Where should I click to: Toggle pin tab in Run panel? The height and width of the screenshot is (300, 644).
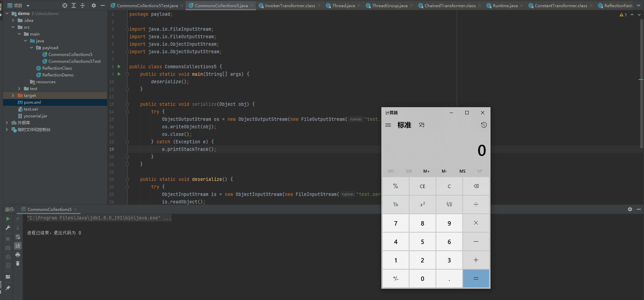pyautogui.click(x=8, y=288)
